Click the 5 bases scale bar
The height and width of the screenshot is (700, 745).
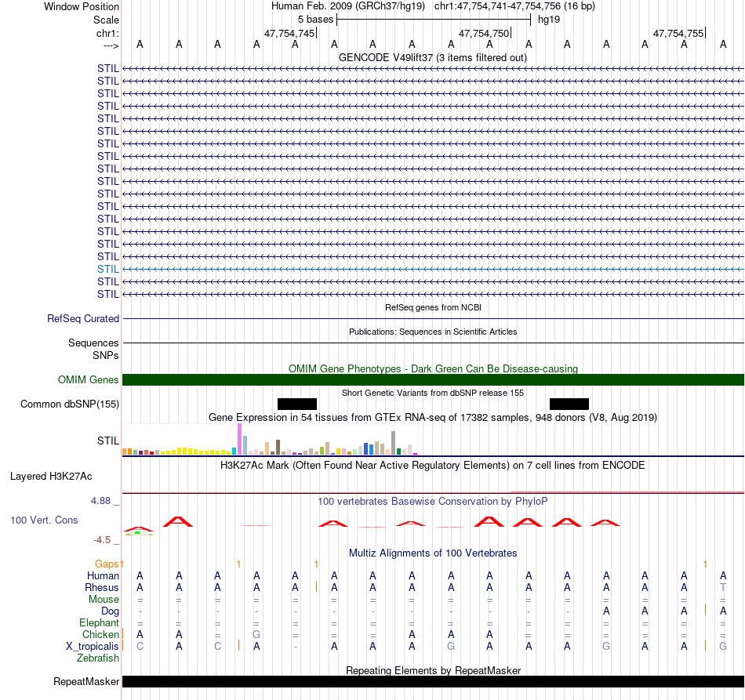click(x=434, y=20)
